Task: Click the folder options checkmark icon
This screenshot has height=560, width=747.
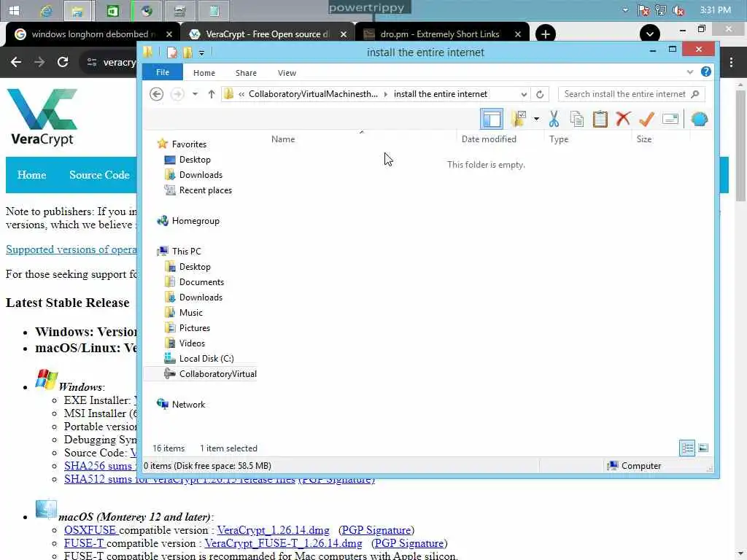Action: point(519,119)
